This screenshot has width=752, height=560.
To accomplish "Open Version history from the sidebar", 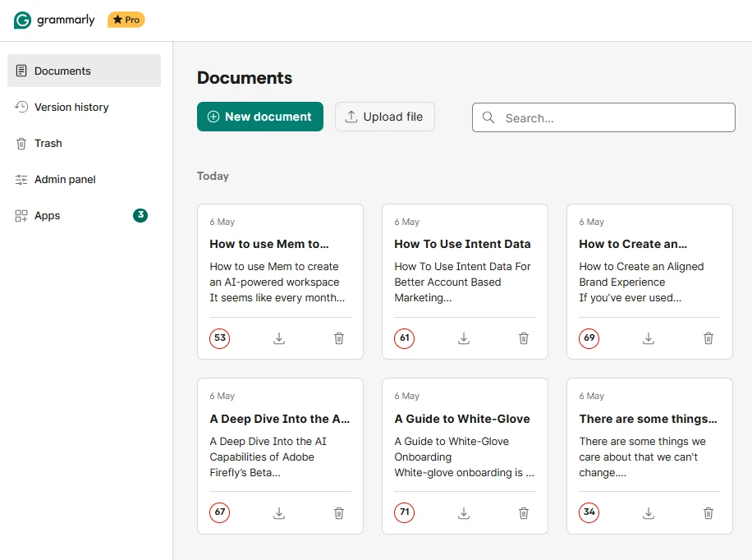I will coord(71,107).
